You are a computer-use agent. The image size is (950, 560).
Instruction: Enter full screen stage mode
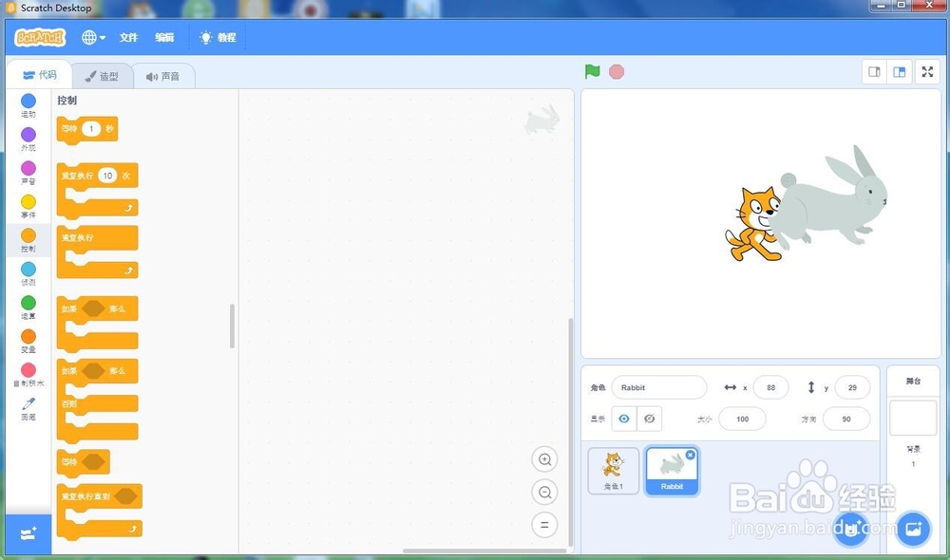click(x=927, y=72)
